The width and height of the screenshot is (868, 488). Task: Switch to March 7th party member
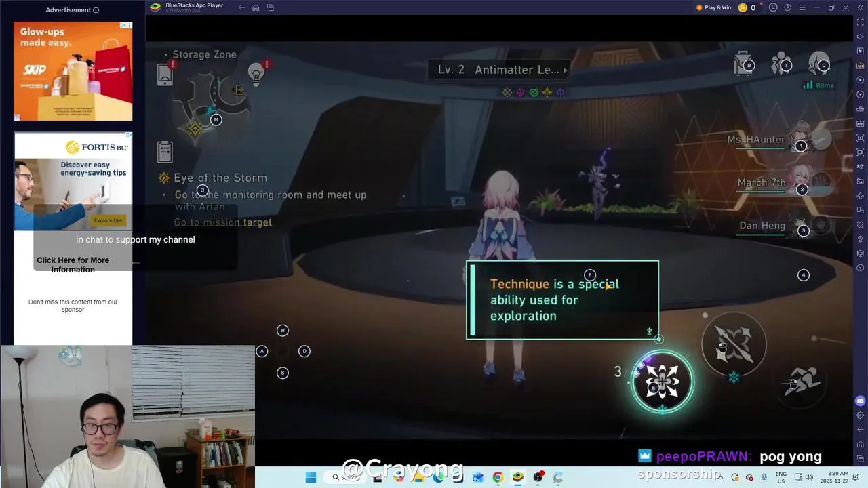pyautogui.click(x=783, y=182)
